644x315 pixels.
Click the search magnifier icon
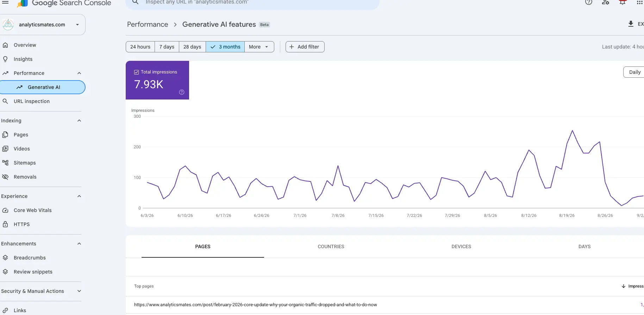(135, 2)
